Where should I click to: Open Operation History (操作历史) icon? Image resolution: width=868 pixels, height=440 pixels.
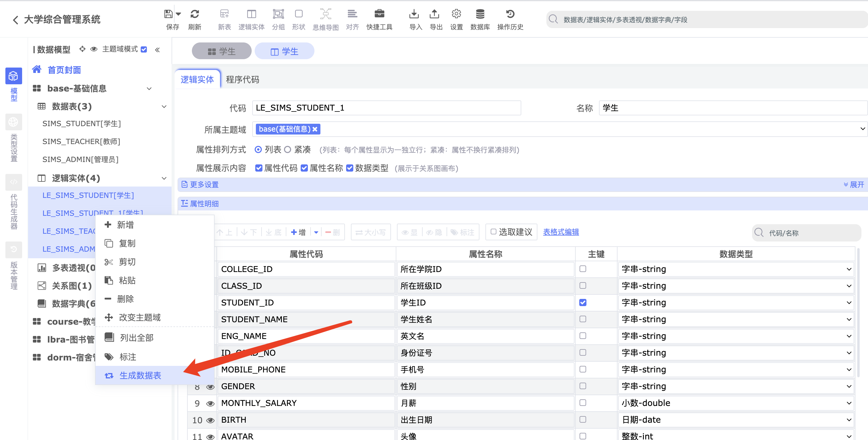click(x=510, y=14)
